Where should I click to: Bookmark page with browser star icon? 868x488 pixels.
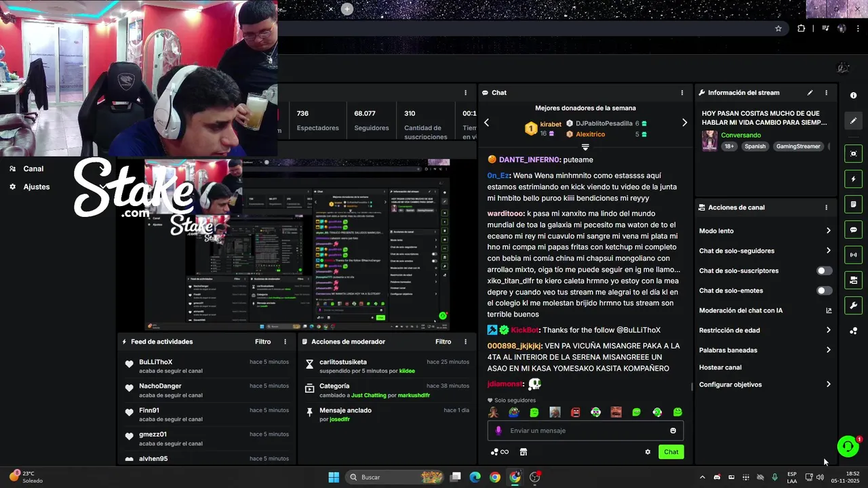coord(778,28)
